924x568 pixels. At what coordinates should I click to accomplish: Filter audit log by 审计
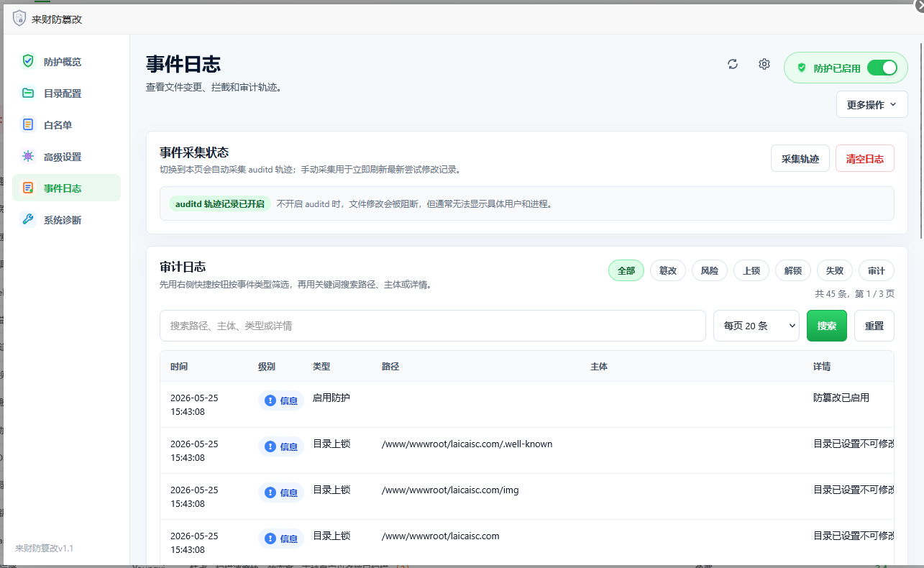pyautogui.click(x=877, y=270)
